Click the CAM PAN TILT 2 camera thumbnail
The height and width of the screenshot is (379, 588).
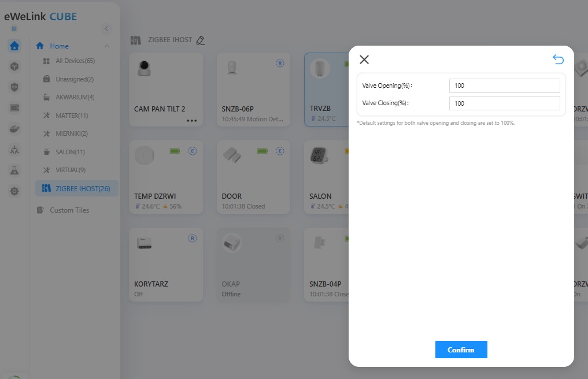pos(144,68)
